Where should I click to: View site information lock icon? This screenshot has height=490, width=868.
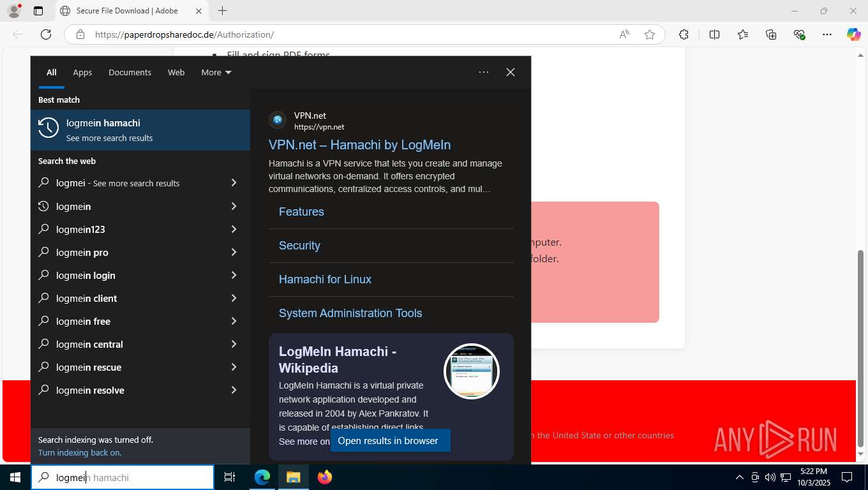click(80, 34)
